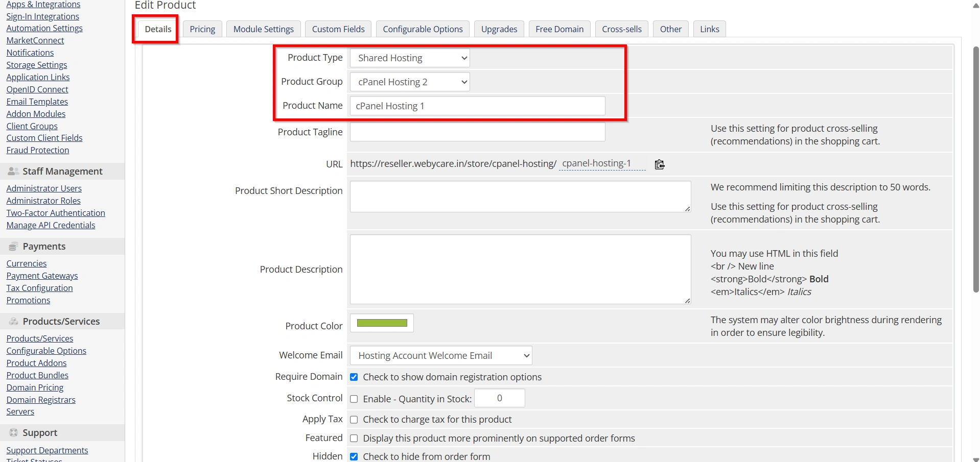980x462 pixels.
Task: Click the Product Name input field
Action: 478,106
